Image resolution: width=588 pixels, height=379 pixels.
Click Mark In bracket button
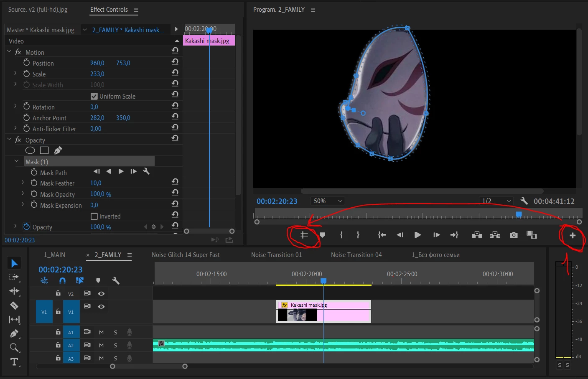[x=341, y=235]
